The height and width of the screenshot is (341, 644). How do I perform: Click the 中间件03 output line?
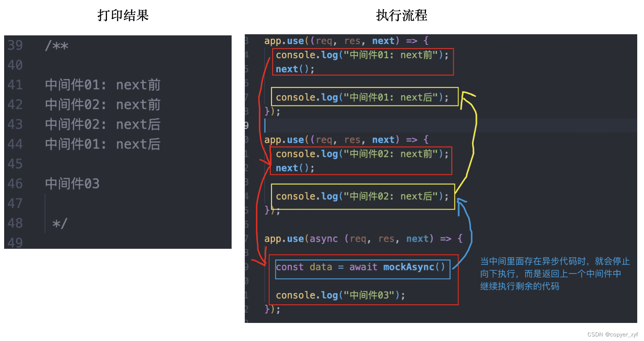(72, 184)
